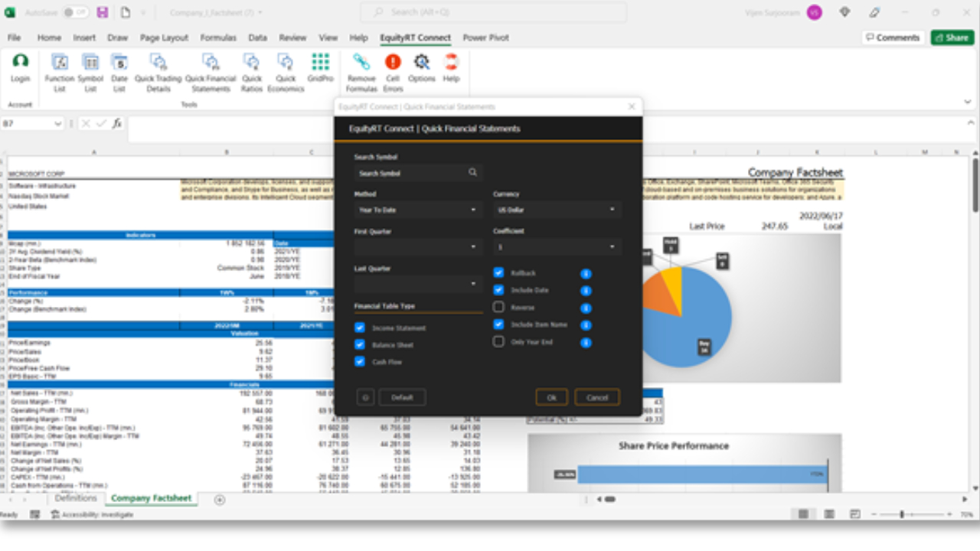Click the info icon next to Rollback

click(x=586, y=273)
